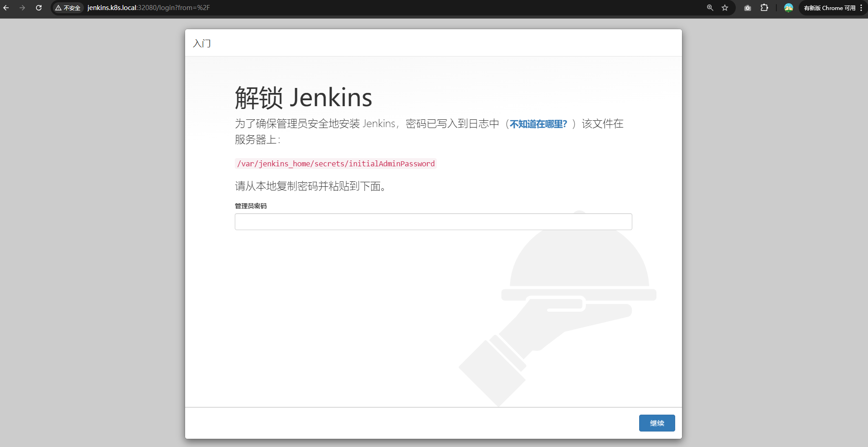
Task: Reload the Jenkins login page
Action: click(39, 8)
